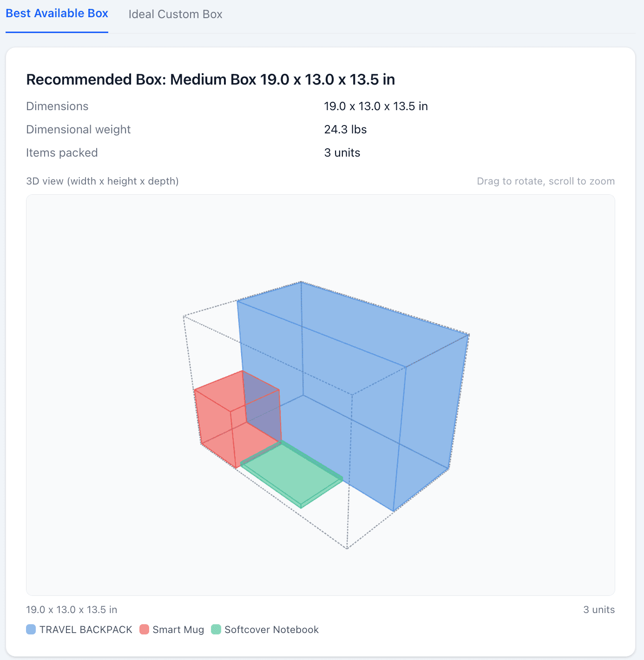Click the Softcover Notebook green legend icon
The width and height of the screenshot is (644, 660).
[x=217, y=629]
